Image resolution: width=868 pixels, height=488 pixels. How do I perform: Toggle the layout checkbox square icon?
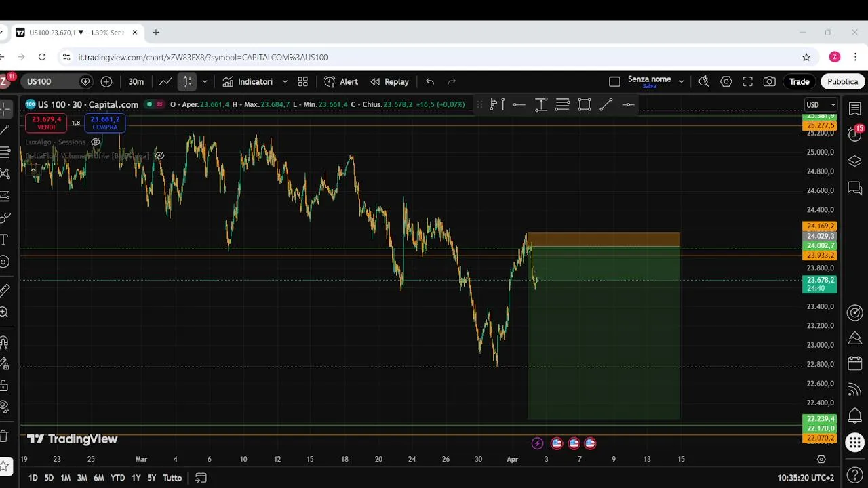(614, 81)
